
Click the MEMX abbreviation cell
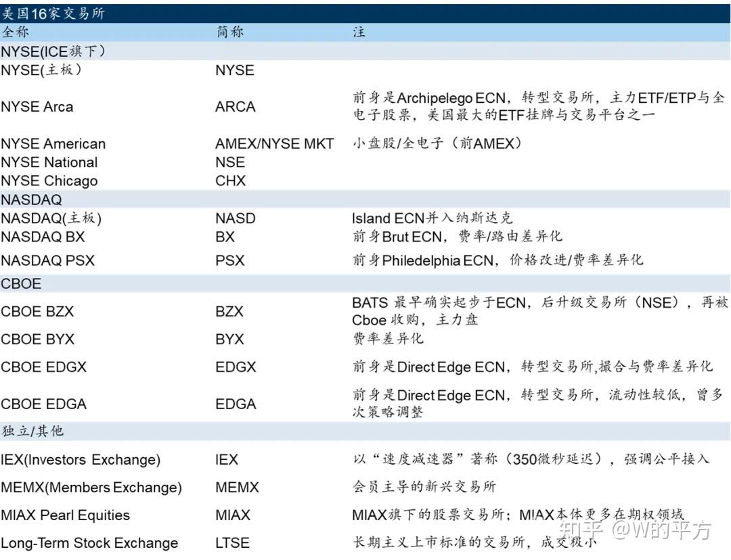237,488
